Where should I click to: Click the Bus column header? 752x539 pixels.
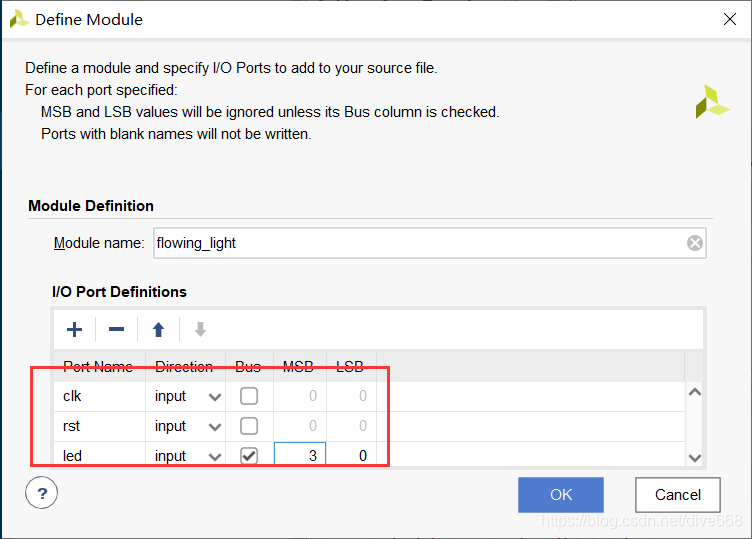pos(249,367)
